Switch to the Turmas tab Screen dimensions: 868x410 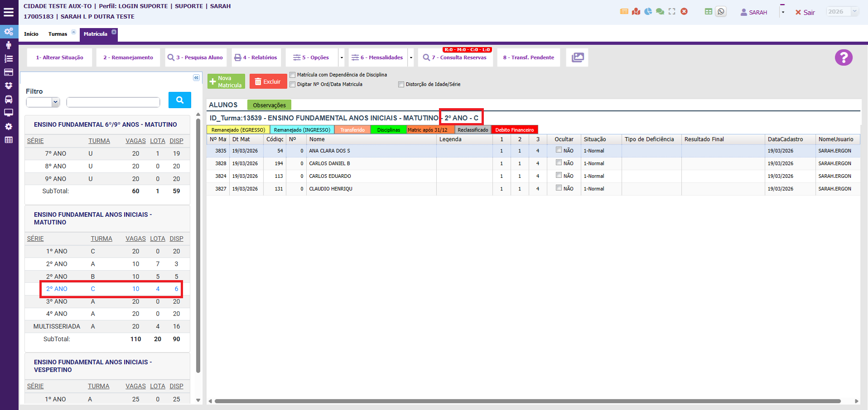coord(58,34)
